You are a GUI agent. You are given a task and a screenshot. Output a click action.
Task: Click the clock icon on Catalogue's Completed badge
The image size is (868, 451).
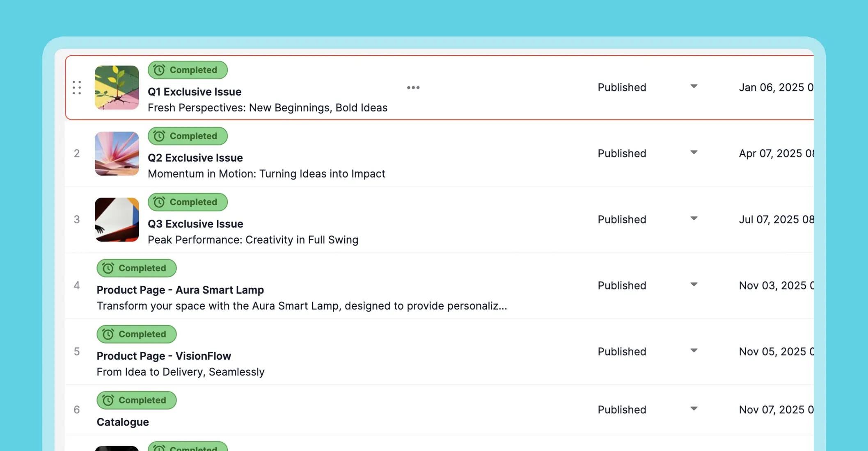tap(108, 400)
